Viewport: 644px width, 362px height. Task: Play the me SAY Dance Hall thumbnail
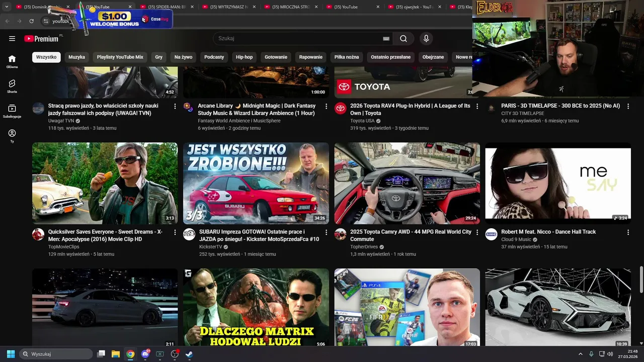coord(558,183)
